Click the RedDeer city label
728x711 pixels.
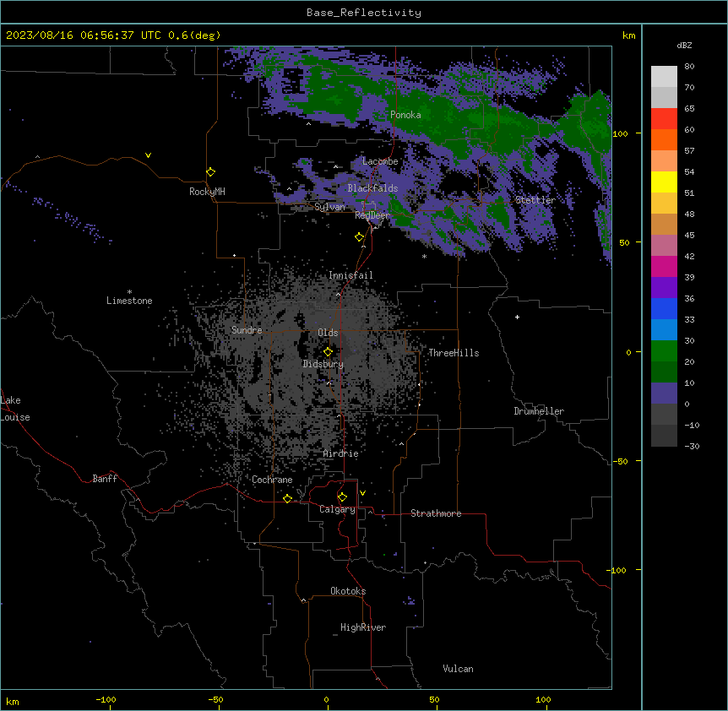(372, 214)
